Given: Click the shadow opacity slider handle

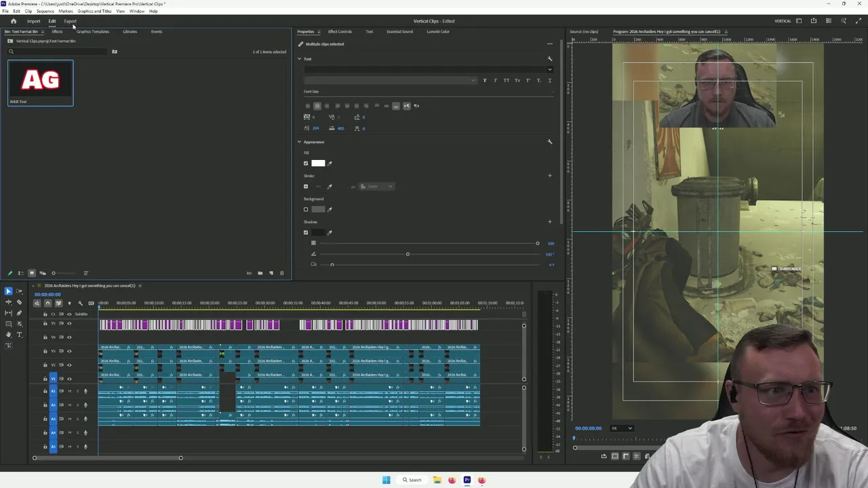Looking at the screenshot, I should coord(538,243).
